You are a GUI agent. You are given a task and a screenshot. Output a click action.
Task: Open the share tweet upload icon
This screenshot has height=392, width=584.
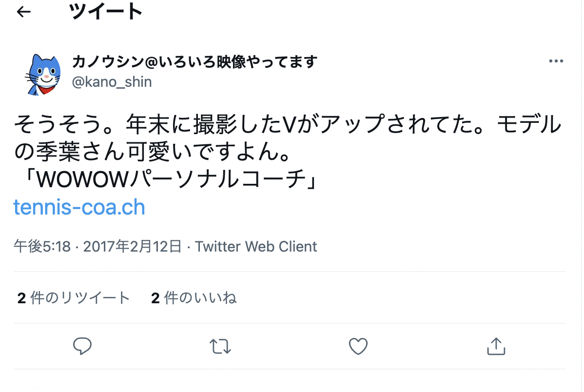(496, 346)
